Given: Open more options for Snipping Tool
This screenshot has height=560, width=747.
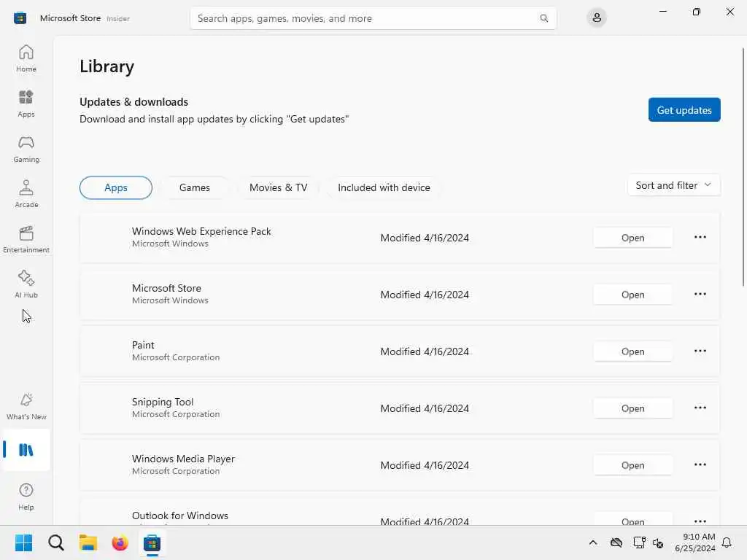Looking at the screenshot, I should point(700,408).
